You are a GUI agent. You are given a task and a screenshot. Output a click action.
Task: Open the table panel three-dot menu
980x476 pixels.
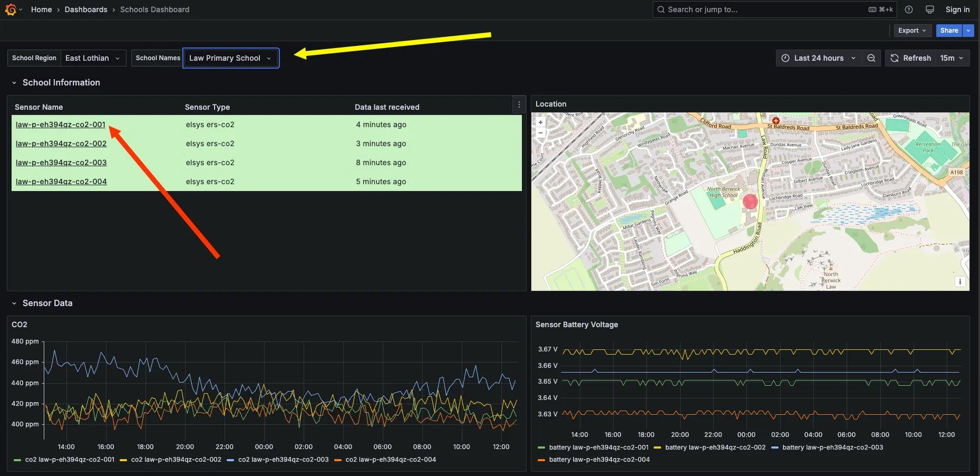click(519, 104)
